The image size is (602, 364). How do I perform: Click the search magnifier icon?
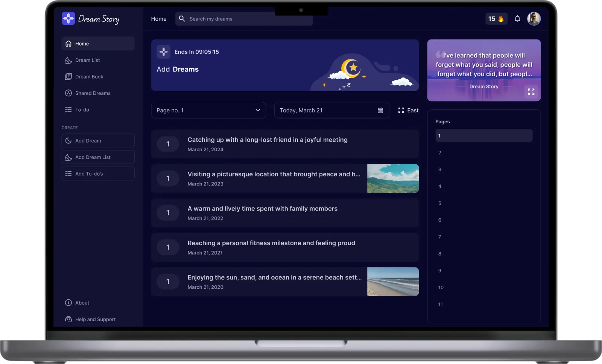pos(182,19)
